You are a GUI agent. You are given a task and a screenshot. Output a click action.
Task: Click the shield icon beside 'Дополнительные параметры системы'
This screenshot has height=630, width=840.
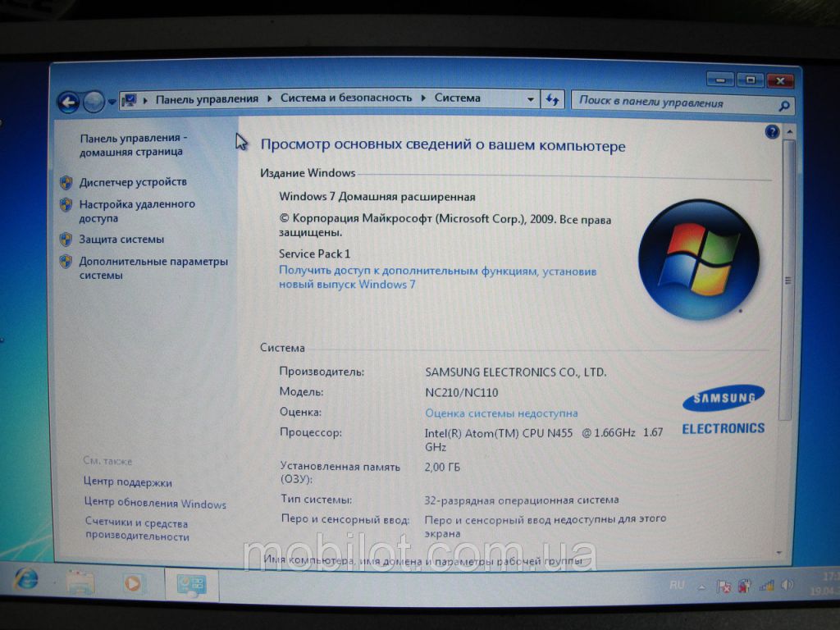tap(66, 262)
